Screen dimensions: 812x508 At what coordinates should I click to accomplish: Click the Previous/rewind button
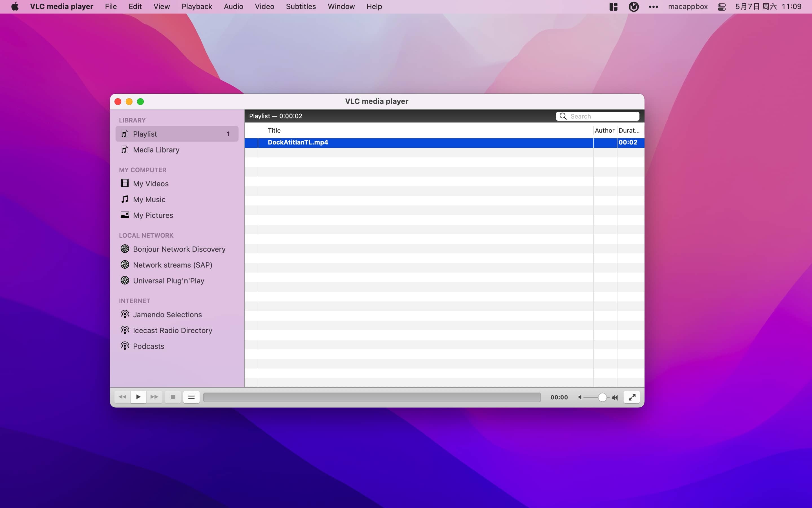click(x=122, y=397)
